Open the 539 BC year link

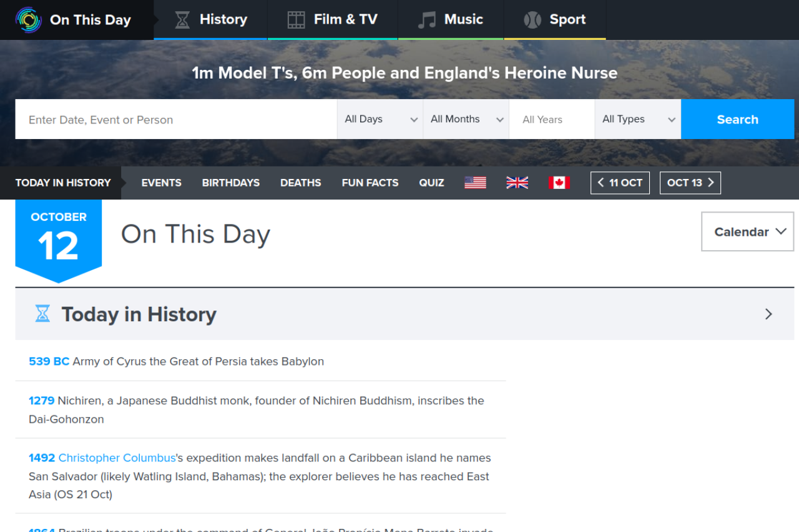(x=49, y=361)
